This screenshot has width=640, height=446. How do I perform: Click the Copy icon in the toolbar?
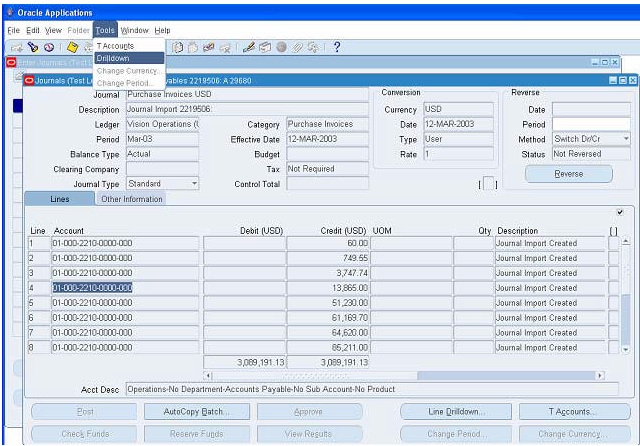[x=178, y=47]
